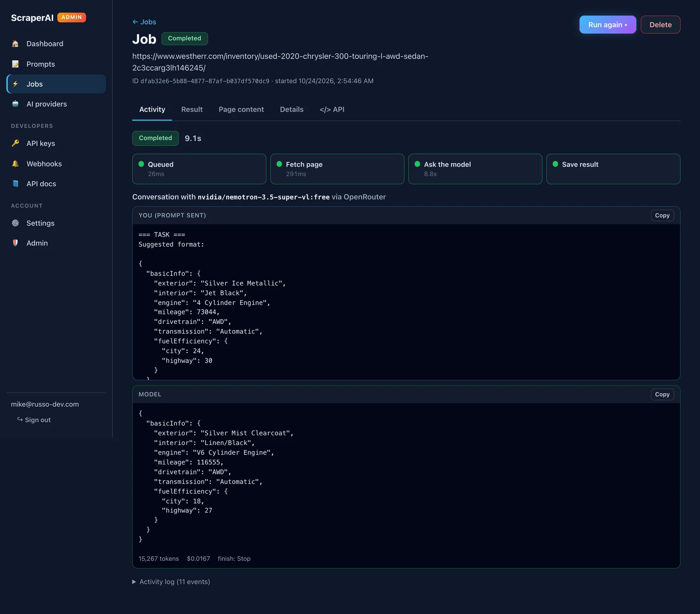The image size is (700, 614).
Task: Delete this job
Action: tap(660, 25)
